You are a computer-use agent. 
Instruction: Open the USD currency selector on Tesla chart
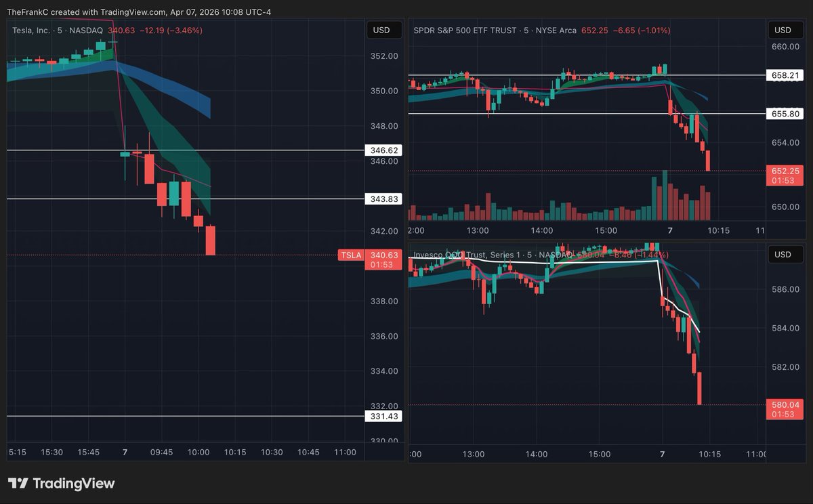[382, 30]
